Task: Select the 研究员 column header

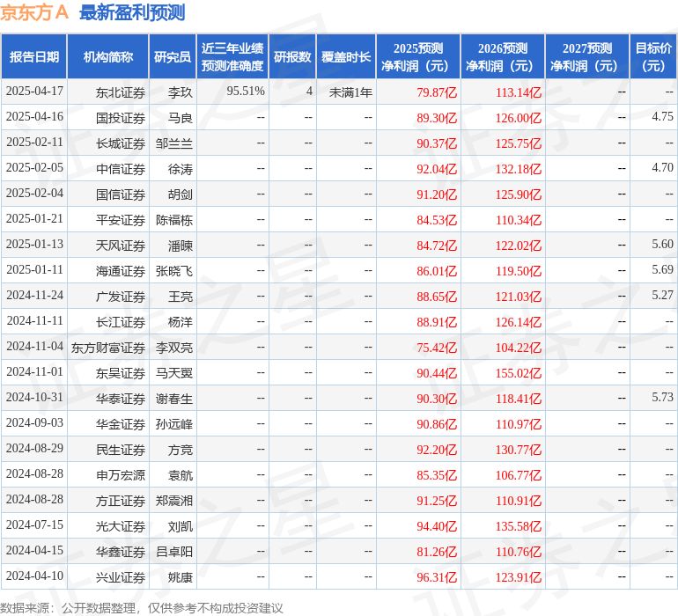Action: [x=173, y=56]
